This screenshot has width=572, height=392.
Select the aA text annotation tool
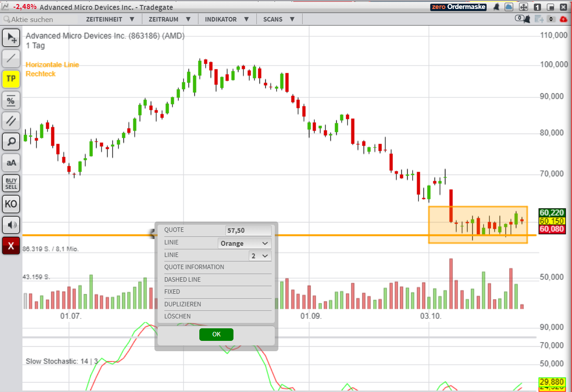11,163
